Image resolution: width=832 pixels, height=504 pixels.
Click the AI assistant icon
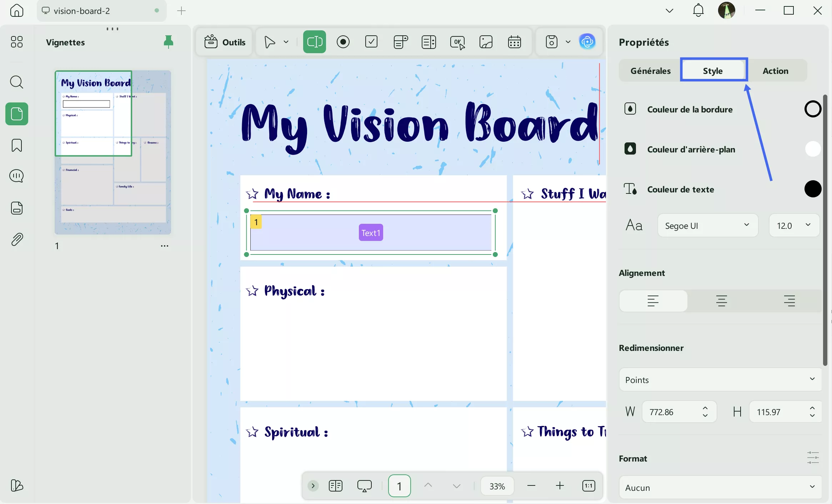click(x=587, y=42)
